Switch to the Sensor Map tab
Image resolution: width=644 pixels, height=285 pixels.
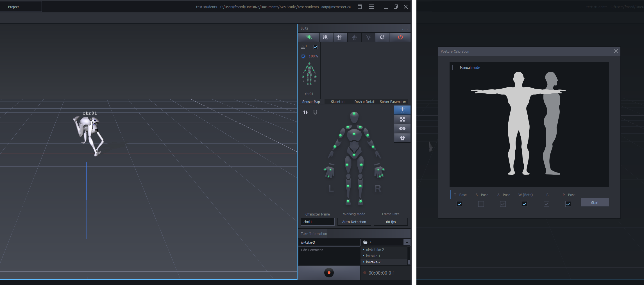[311, 102]
